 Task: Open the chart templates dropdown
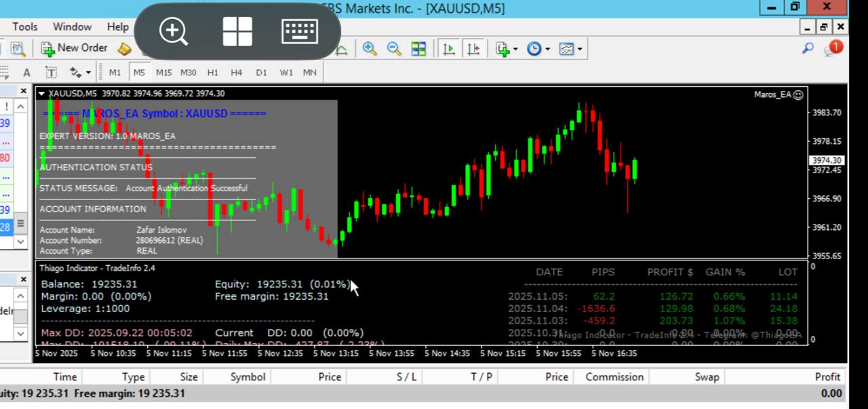tap(570, 49)
